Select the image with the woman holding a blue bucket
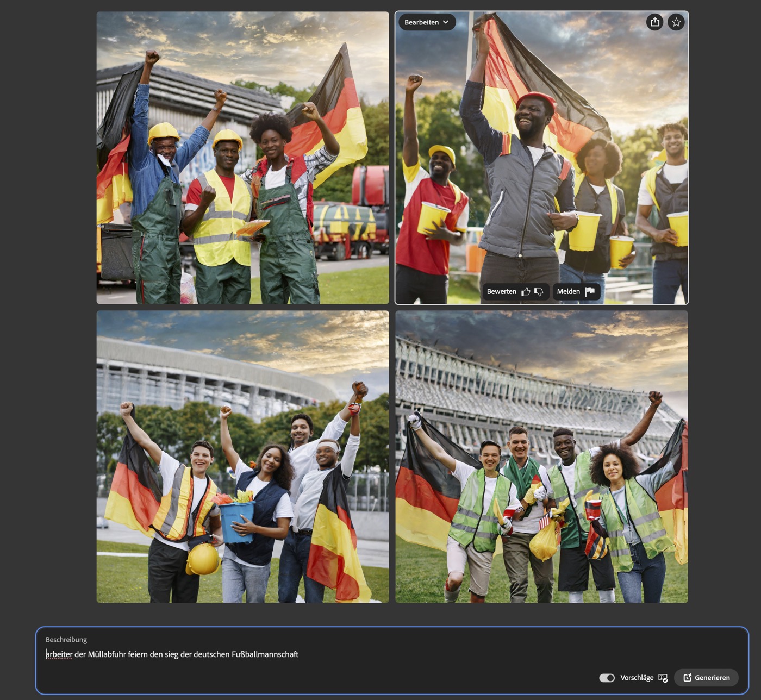The width and height of the screenshot is (761, 700). coord(243,457)
